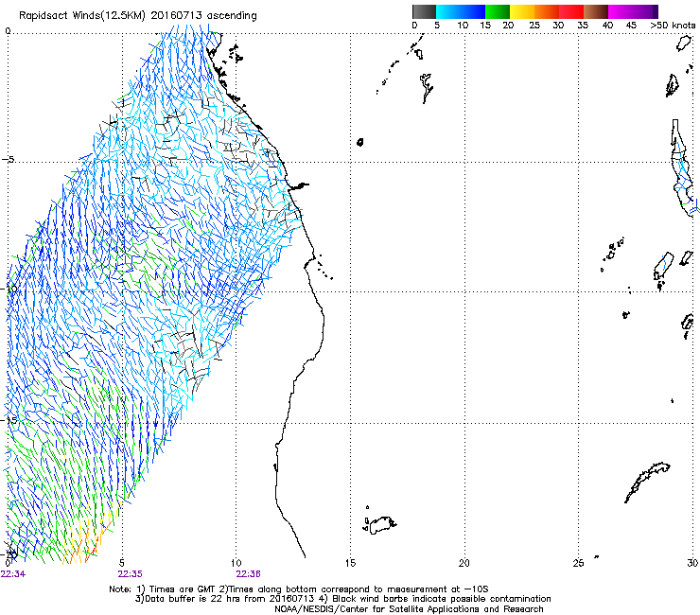Click the '40' color scale label
This screenshot has height=615, width=700.
[607, 26]
